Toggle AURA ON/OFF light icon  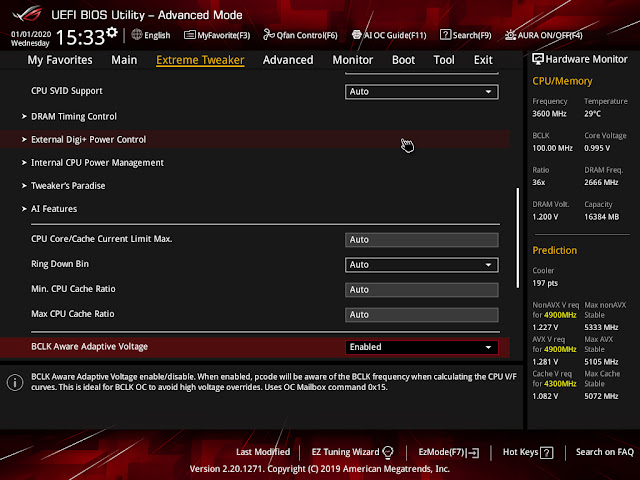(510, 35)
